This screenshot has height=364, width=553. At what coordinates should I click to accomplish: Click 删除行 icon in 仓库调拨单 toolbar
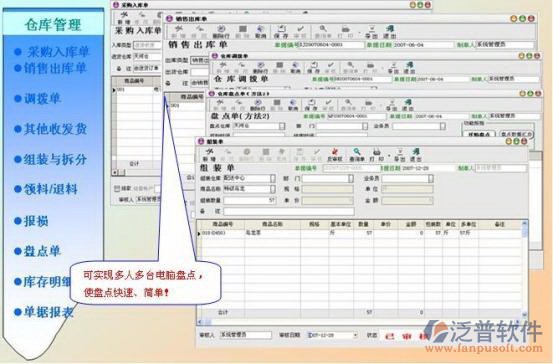(x=260, y=68)
